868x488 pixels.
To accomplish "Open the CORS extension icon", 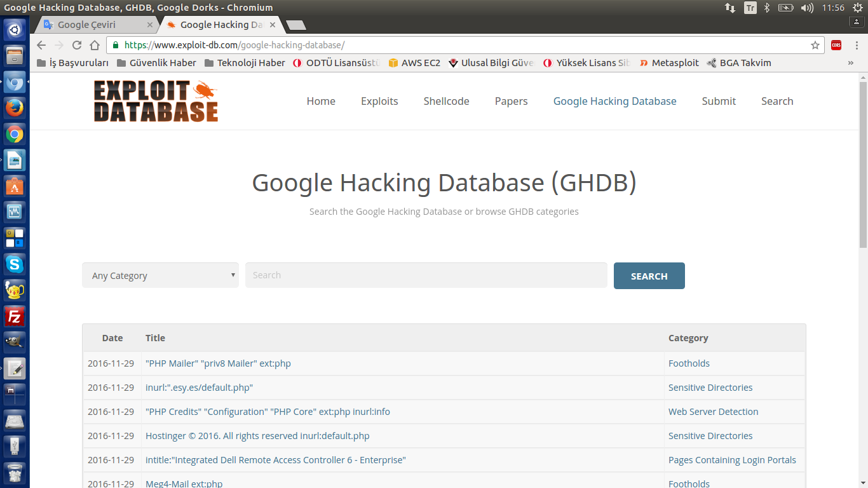I will (836, 45).
